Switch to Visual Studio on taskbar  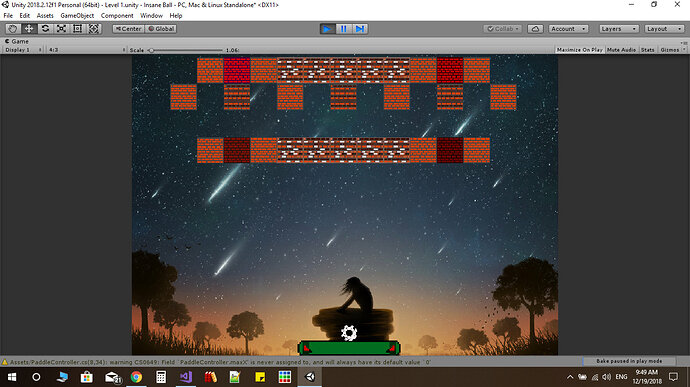point(186,377)
